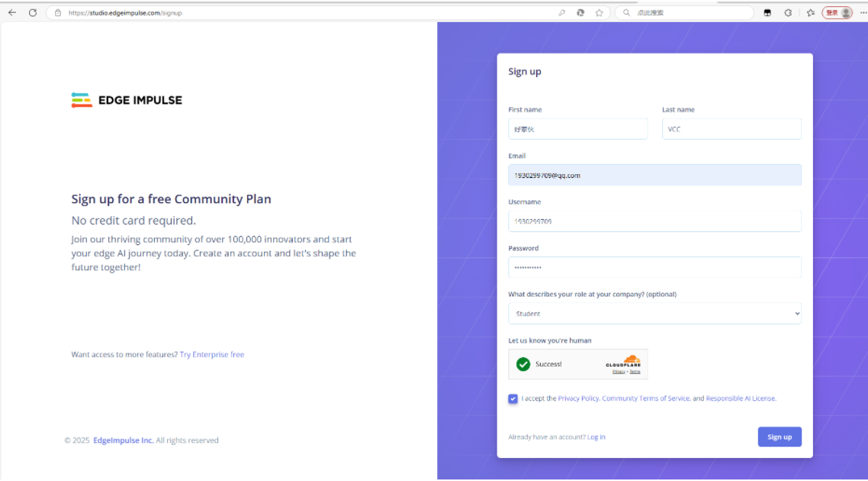868x481 pixels.
Task: Expand the role dropdown showing Student
Action: (655, 314)
